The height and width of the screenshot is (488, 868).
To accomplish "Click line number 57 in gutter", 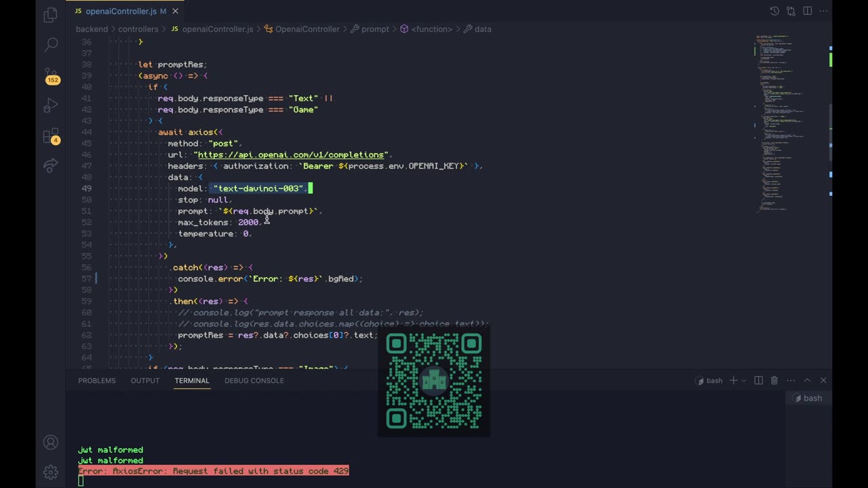I will click(x=87, y=279).
